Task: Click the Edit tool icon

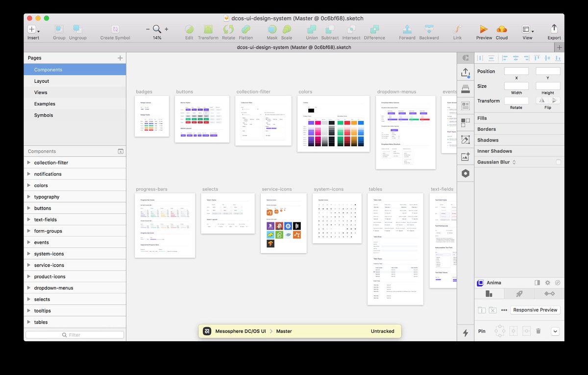Action: point(189,29)
